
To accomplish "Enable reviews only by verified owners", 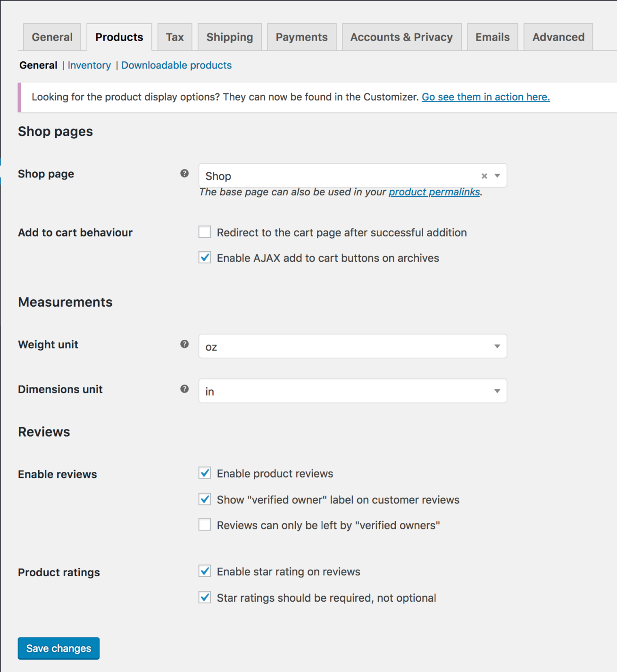I will [204, 524].
